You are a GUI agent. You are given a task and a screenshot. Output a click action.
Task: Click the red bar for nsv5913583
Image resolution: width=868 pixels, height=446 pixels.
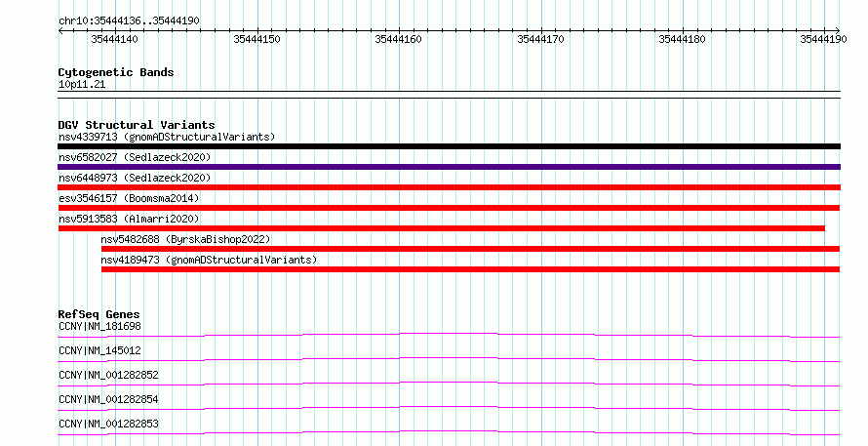point(441,228)
